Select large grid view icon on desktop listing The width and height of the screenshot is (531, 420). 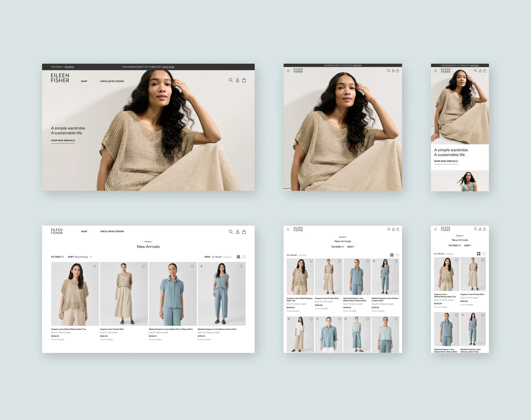(244, 257)
